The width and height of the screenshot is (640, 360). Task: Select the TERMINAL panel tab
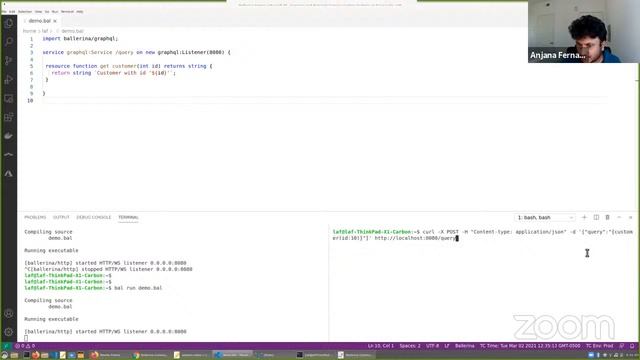[x=128, y=218]
